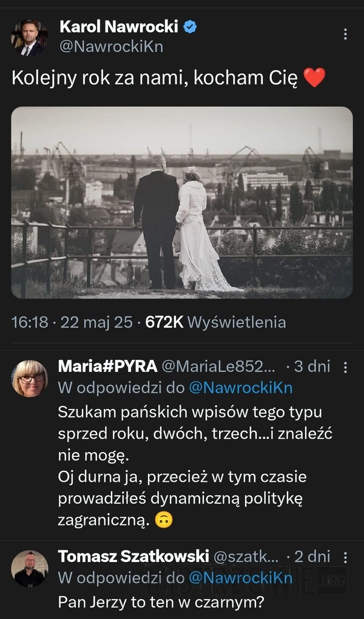
Task: Click the '3 dni' timestamp on Maria's reply
Action: tap(312, 366)
